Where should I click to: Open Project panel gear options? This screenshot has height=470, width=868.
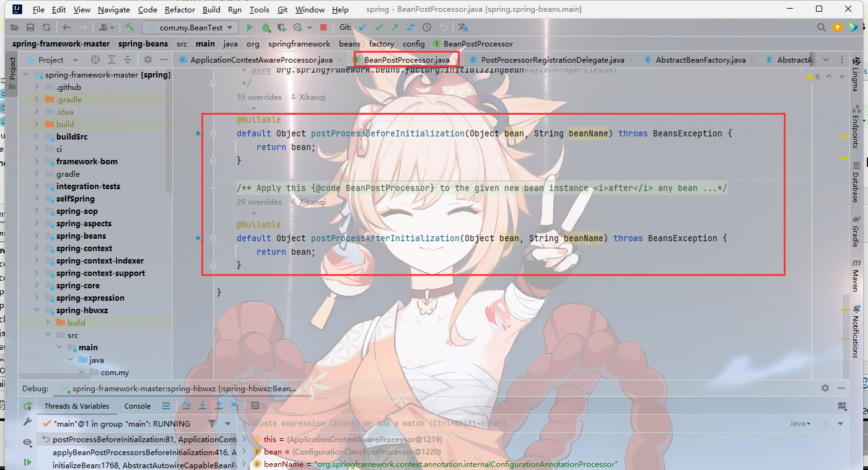pyautogui.click(x=147, y=60)
